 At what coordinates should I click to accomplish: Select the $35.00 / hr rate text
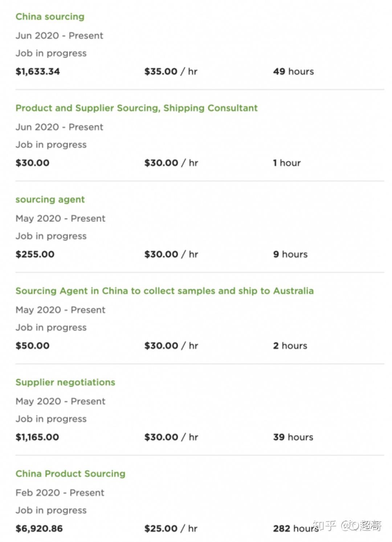coord(171,72)
